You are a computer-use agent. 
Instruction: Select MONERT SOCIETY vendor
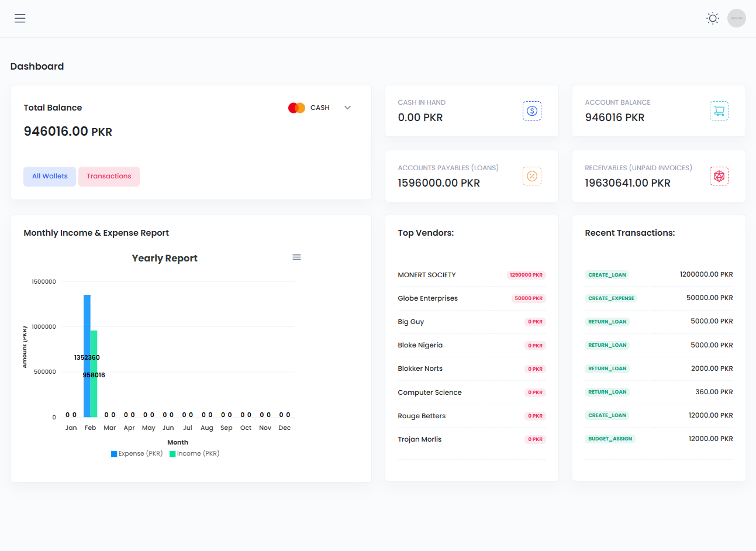coord(427,275)
